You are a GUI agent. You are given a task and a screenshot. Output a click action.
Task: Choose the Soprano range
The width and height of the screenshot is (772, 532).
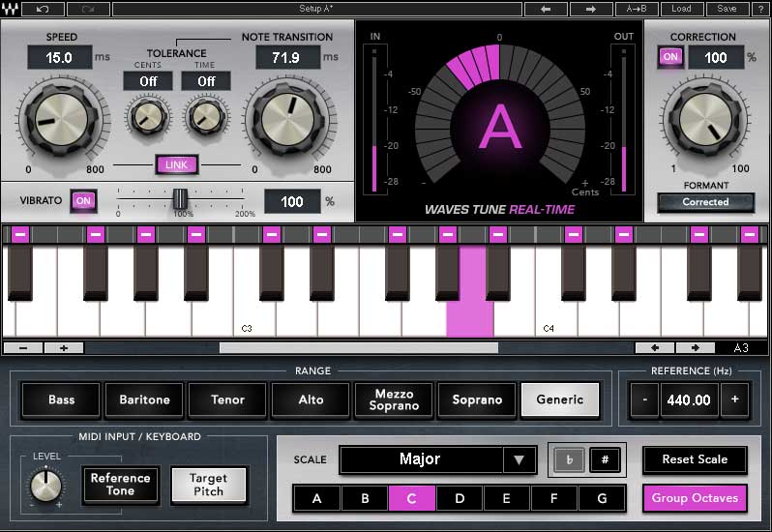[477, 399]
